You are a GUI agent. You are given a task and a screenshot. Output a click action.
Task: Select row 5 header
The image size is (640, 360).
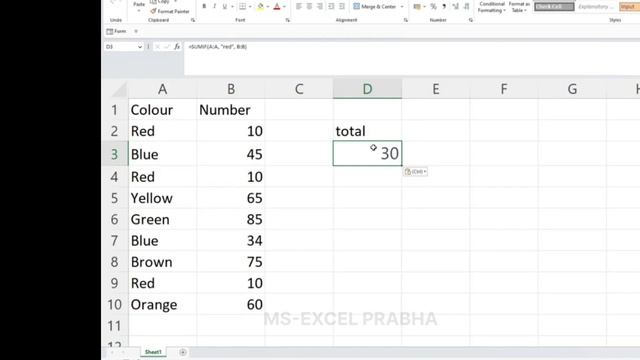coord(114,198)
